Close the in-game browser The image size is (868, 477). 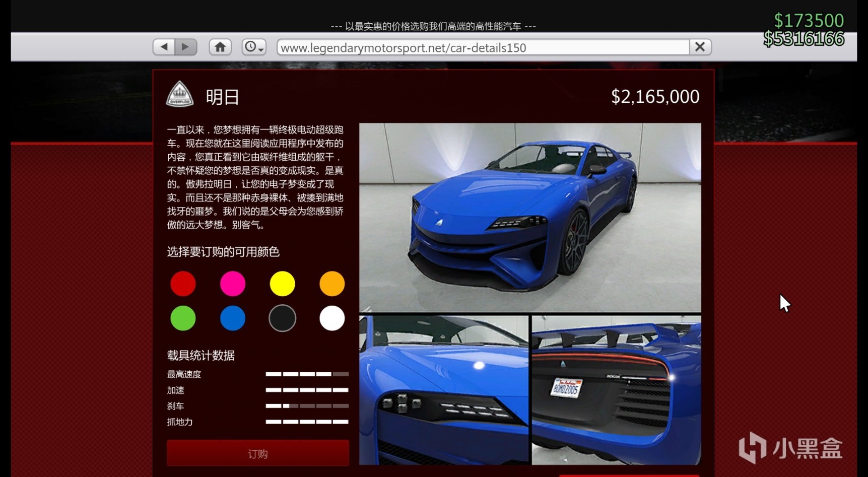click(x=700, y=47)
